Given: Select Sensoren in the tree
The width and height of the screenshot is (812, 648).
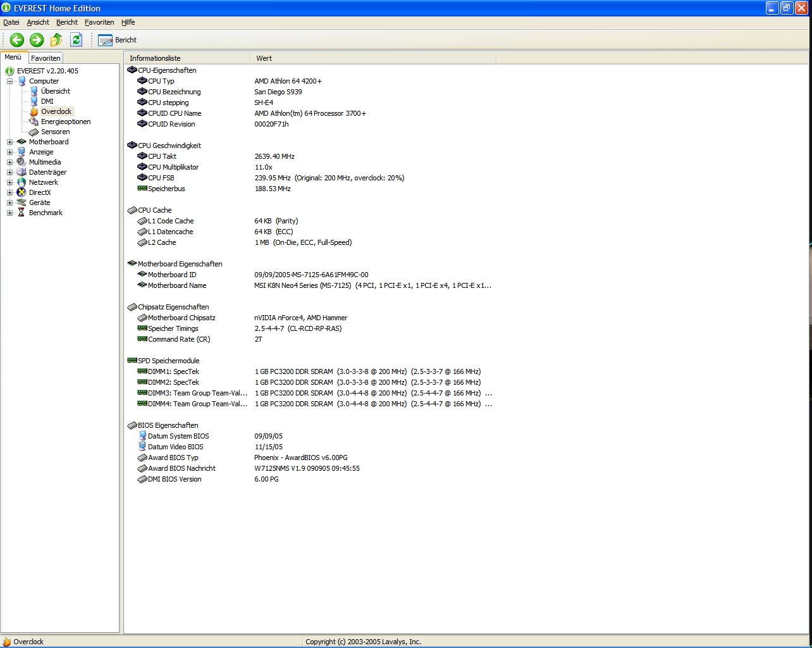Looking at the screenshot, I should pyautogui.click(x=56, y=132).
